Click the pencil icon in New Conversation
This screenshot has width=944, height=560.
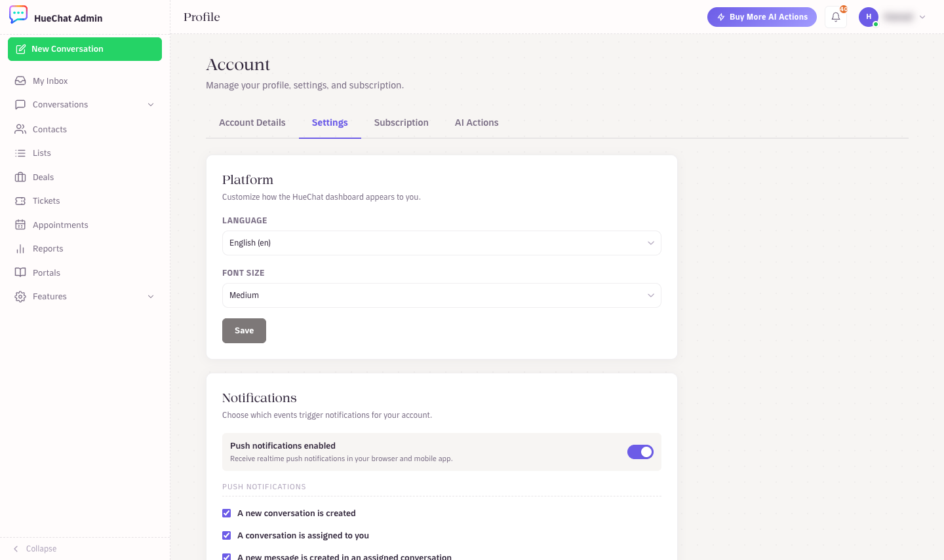pos(21,49)
